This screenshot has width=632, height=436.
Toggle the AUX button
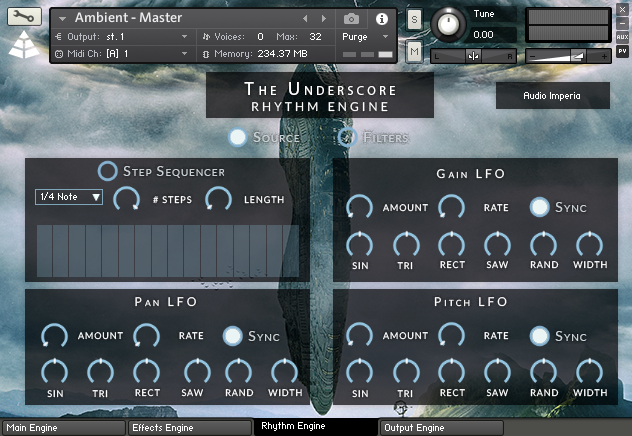[x=622, y=37]
